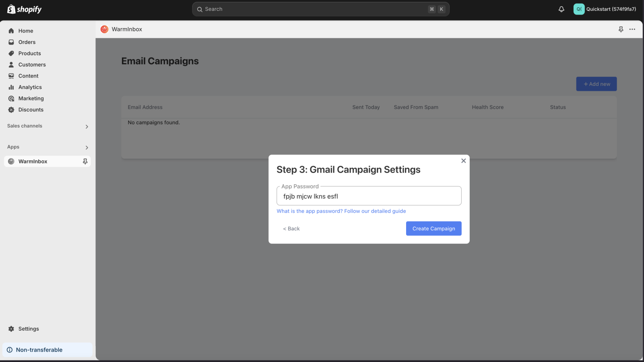Open the Content section
This screenshot has height=362, width=644.
point(28,76)
